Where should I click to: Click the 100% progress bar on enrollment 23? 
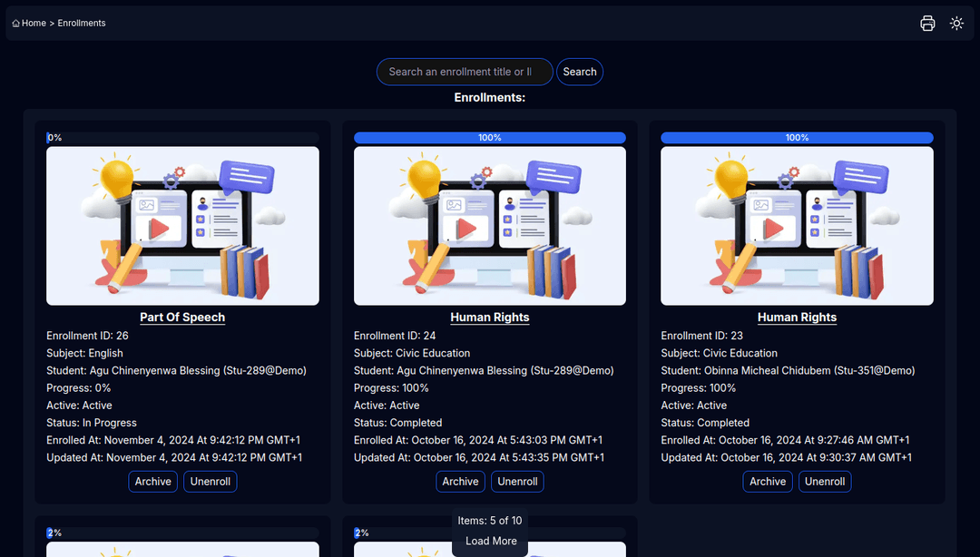pos(797,138)
